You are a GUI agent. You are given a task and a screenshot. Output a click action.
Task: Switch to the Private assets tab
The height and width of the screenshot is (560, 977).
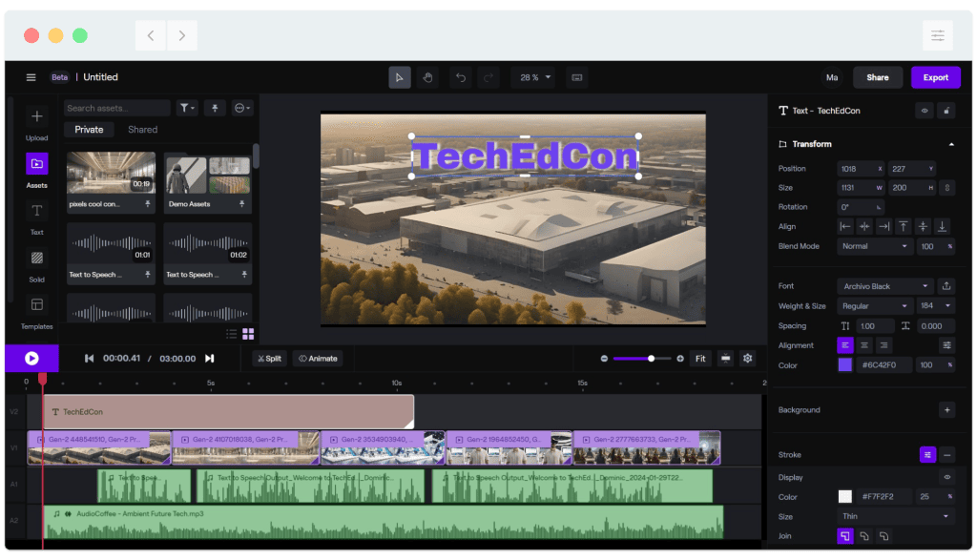pyautogui.click(x=89, y=129)
